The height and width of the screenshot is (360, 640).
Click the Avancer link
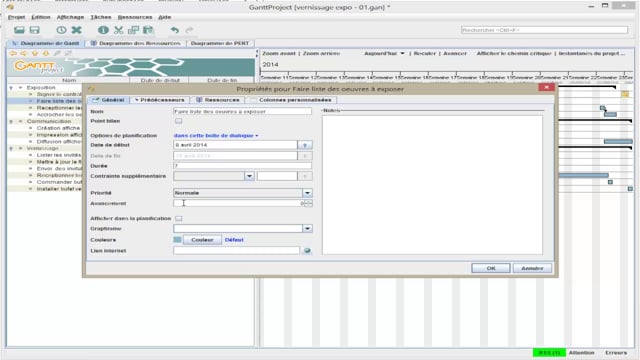pyautogui.click(x=455, y=53)
